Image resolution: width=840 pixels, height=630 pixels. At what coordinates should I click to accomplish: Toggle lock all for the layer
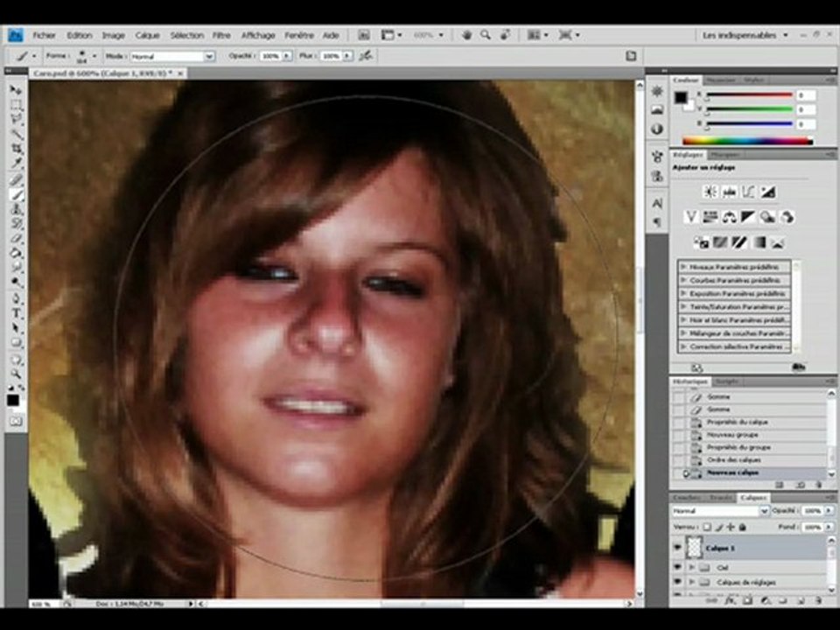pyautogui.click(x=743, y=527)
